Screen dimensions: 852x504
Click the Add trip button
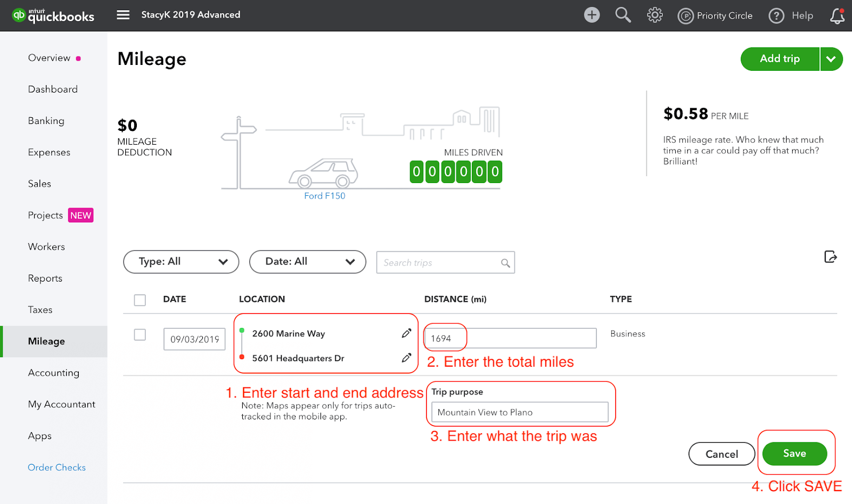point(780,59)
